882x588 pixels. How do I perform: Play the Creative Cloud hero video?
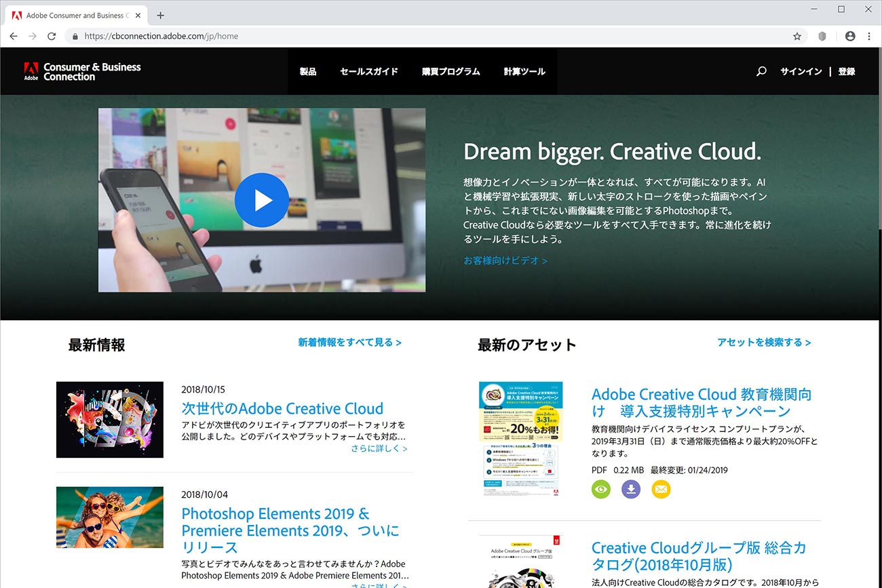pyautogui.click(x=262, y=200)
